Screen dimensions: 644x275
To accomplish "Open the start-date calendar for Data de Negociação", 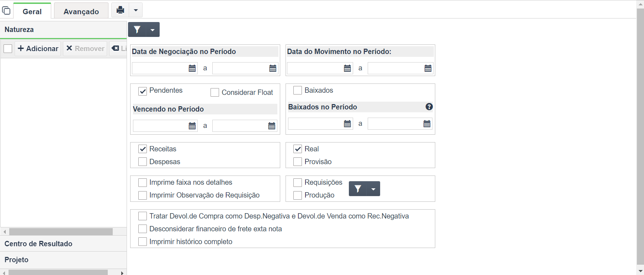I will 192,68.
